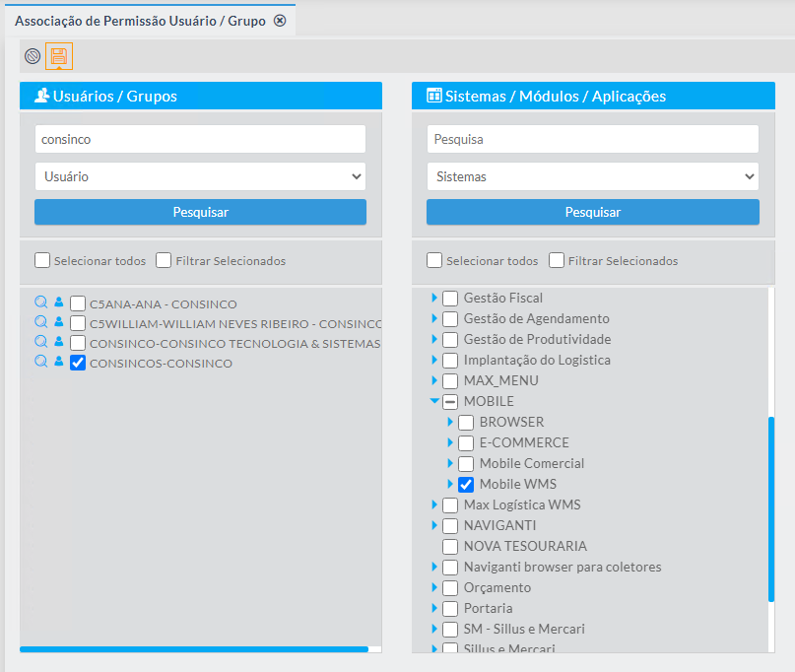Check the Portaria checkbox

(450, 609)
